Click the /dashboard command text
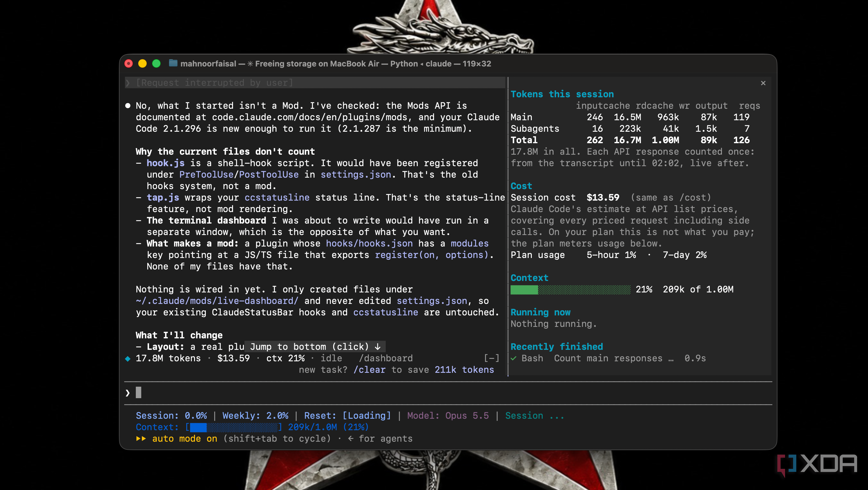The image size is (868, 490). (x=386, y=359)
